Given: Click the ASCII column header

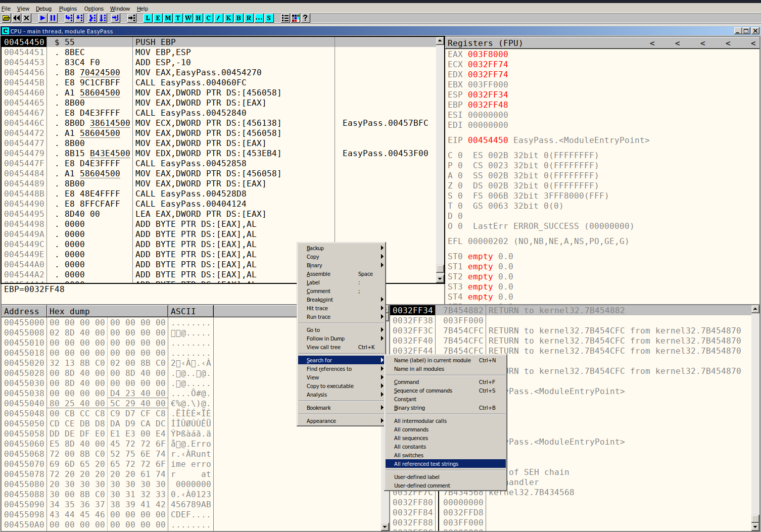Looking at the screenshot, I should pos(191,311).
